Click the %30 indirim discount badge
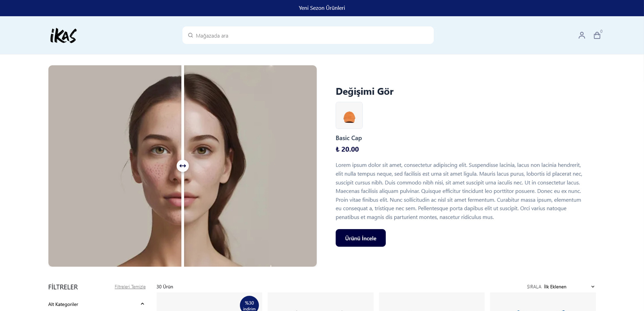This screenshot has height=311, width=644. coord(249,304)
